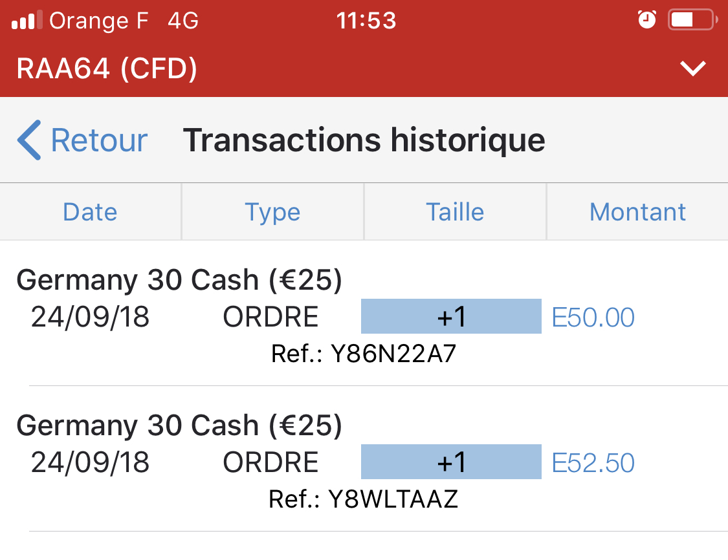The height and width of the screenshot is (560, 728).
Task: Tap the E50.00 amount link
Action: point(593,318)
